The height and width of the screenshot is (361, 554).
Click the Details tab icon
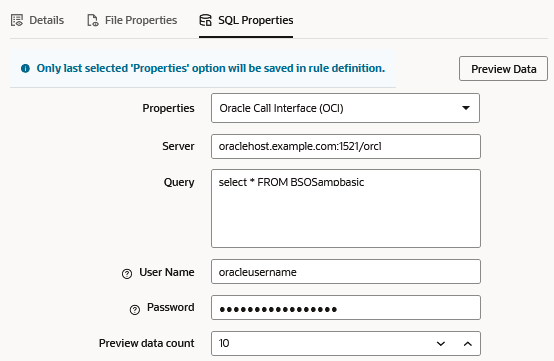point(17,20)
